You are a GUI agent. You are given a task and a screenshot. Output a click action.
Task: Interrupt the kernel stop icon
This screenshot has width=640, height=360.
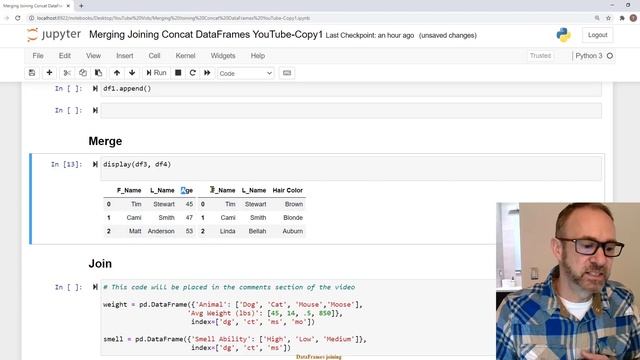pos(178,73)
